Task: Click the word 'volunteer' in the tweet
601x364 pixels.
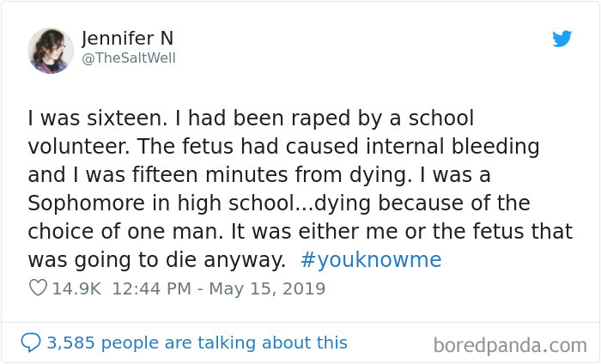Action: [77, 146]
